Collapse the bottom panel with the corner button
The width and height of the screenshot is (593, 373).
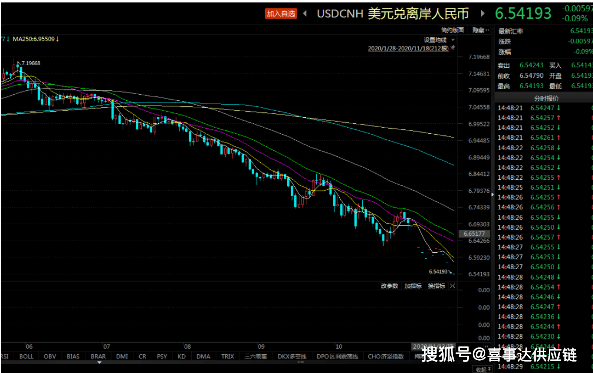tap(483, 369)
